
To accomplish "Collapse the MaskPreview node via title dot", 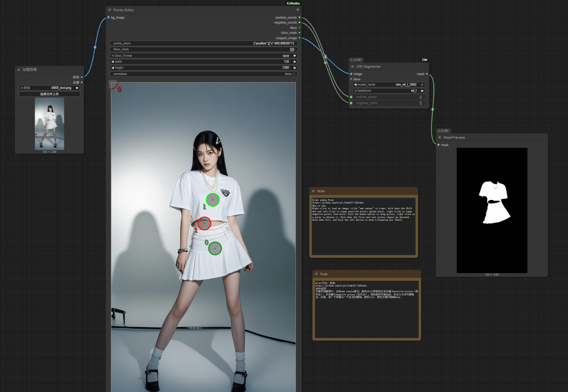I will coord(440,137).
